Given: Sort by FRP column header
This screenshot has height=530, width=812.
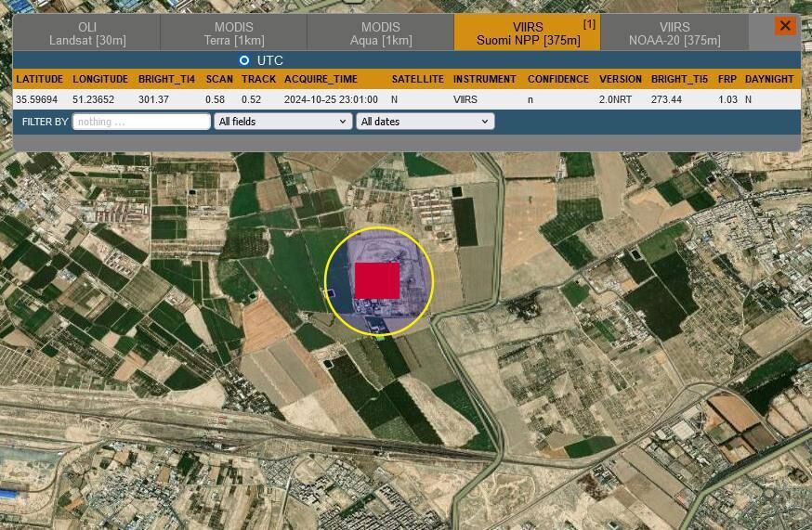Looking at the screenshot, I should tap(727, 80).
